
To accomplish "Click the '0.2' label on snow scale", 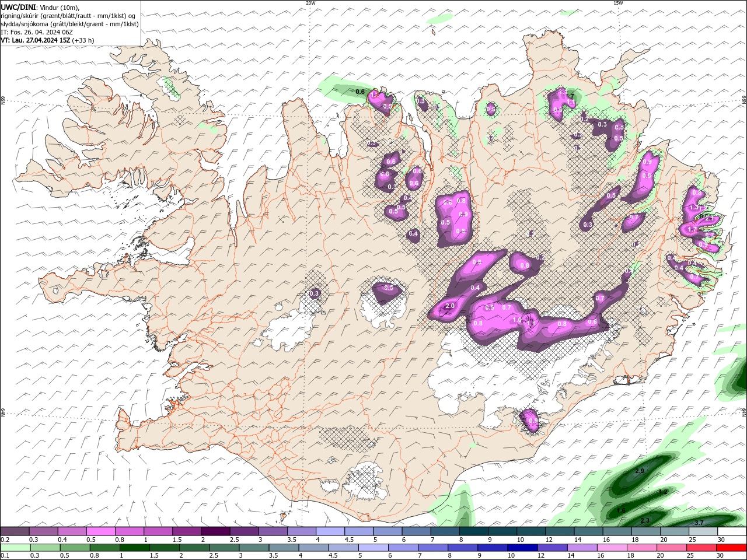I will (5, 540).
